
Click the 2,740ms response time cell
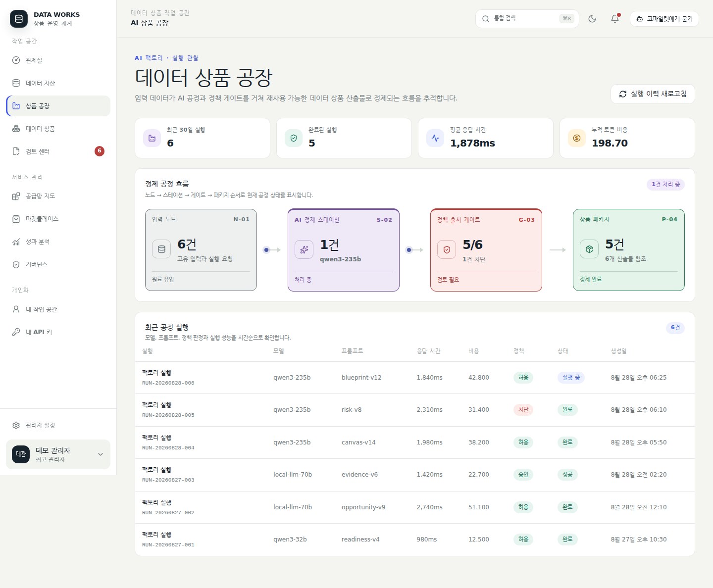(430, 507)
